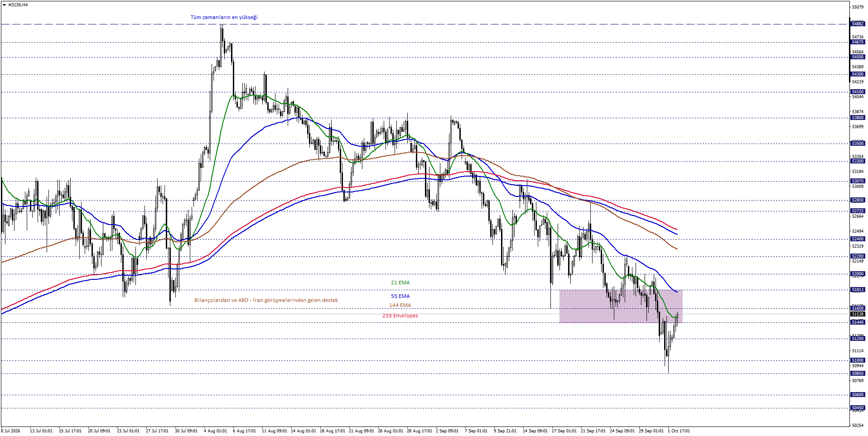This screenshot has height=436, width=868.
Task: Click the 51813 price level tag
Action: (x=858, y=290)
